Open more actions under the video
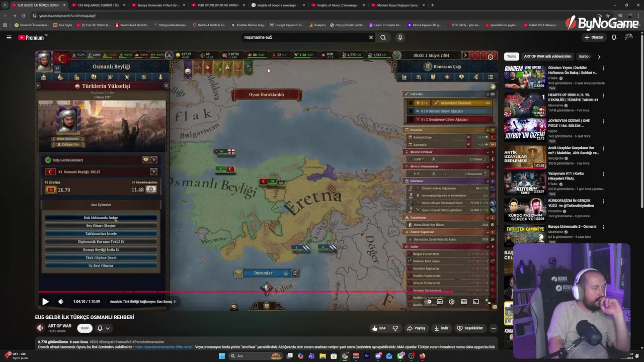The image size is (644, 362). point(494,328)
